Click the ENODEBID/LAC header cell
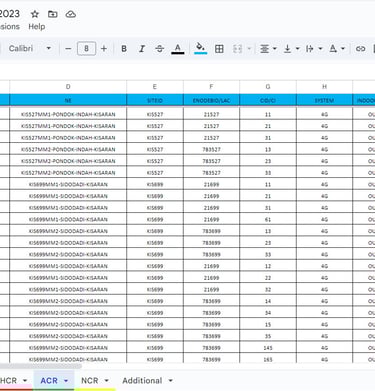Screen dimensions: 375x391 tap(211, 100)
